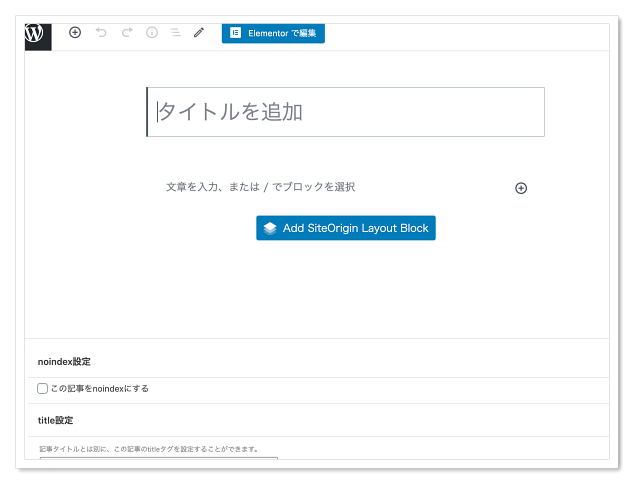
Task: Click the 文章を入力 paragraph placeholder
Action: pyautogui.click(x=261, y=187)
